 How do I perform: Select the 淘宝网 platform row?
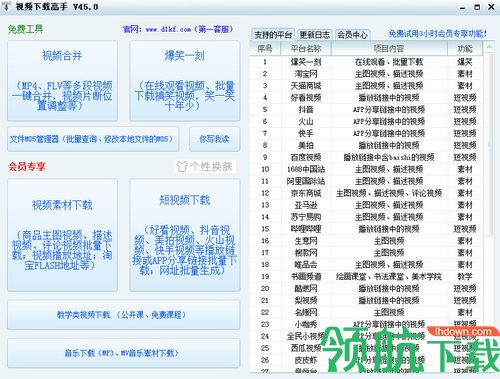pos(366,74)
